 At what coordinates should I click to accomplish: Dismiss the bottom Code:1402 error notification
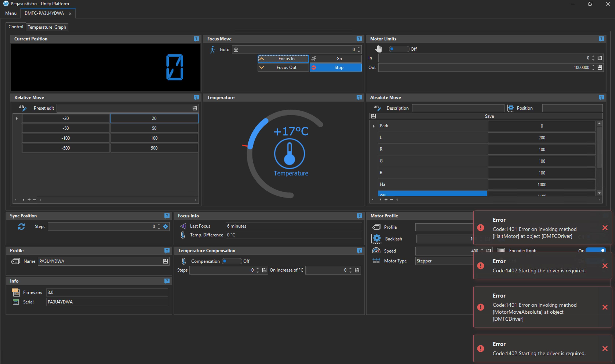point(605,349)
